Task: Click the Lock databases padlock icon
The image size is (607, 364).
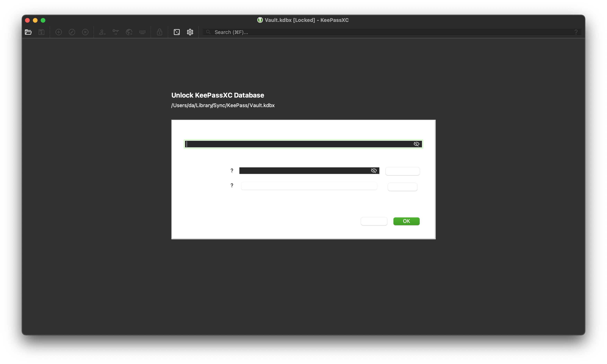Action: point(160,32)
